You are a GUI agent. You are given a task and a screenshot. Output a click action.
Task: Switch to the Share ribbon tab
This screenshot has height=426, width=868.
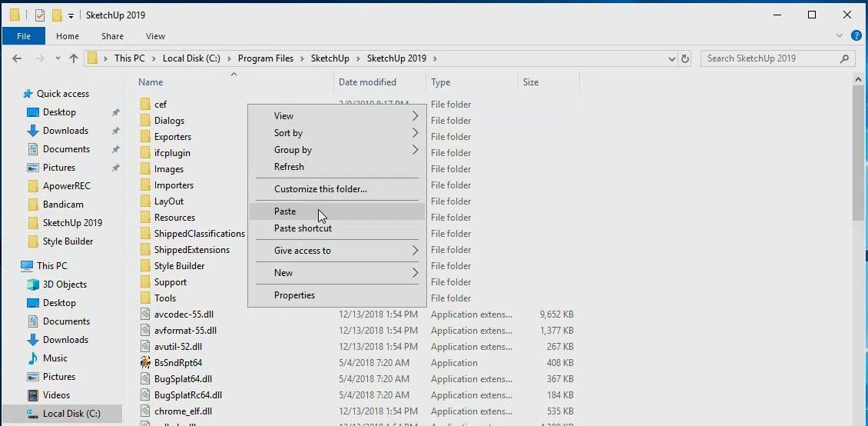point(112,36)
